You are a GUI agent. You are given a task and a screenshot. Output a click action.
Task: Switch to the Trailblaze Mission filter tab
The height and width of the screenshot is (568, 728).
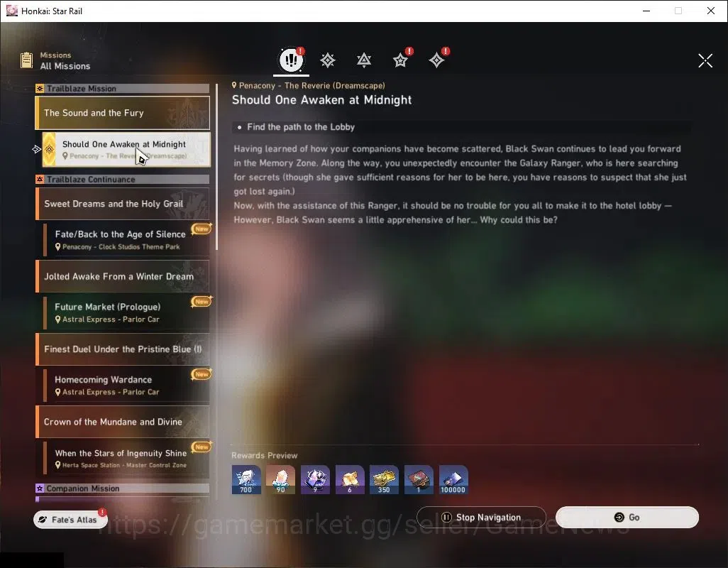328,60
